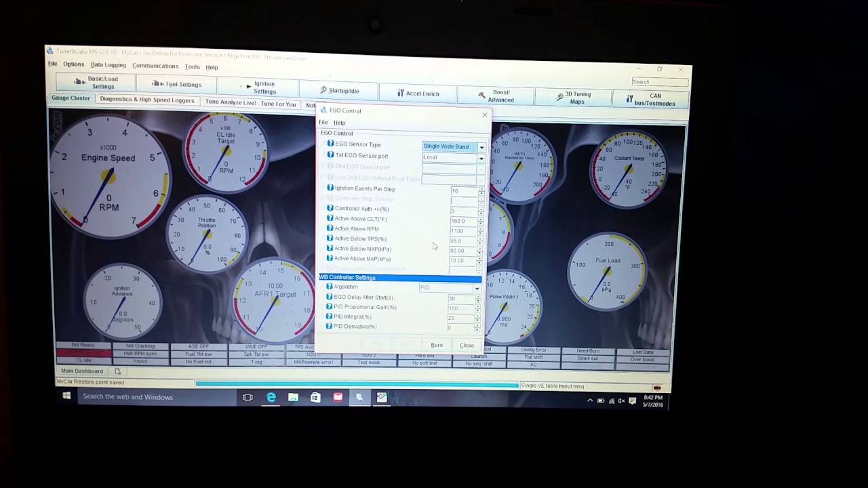
Task: Open the Data Logging menu
Action: pyautogui.click(x=108, y=65)
